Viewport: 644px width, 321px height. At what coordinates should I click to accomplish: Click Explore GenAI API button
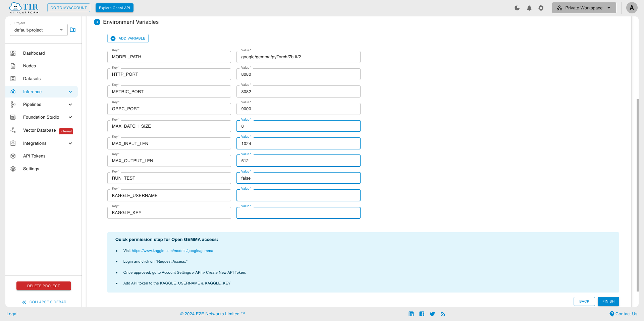(114, 8)
